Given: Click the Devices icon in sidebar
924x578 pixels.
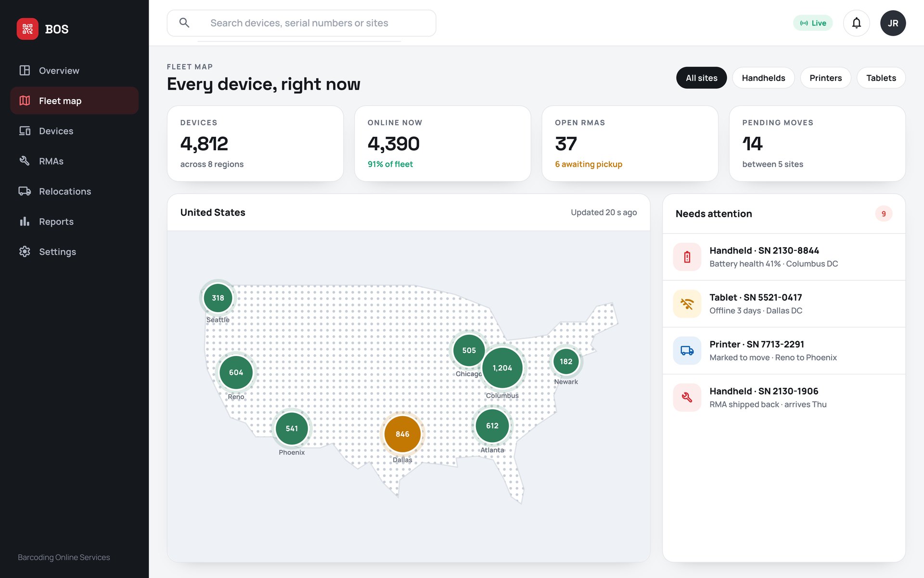Looking at the screenshot, I should click(25, 131).
